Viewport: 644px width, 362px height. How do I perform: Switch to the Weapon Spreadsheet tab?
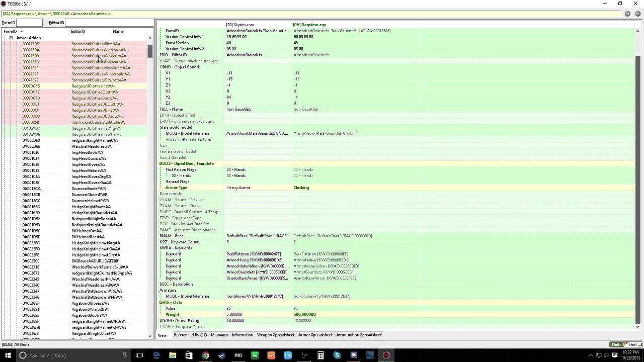point(276,335)
